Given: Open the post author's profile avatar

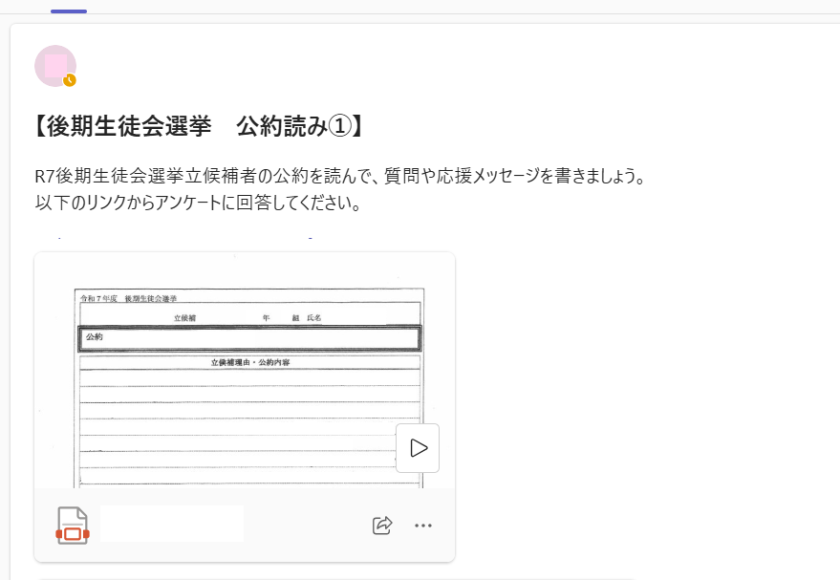Looking at the screenshot, I should point(54,65).
